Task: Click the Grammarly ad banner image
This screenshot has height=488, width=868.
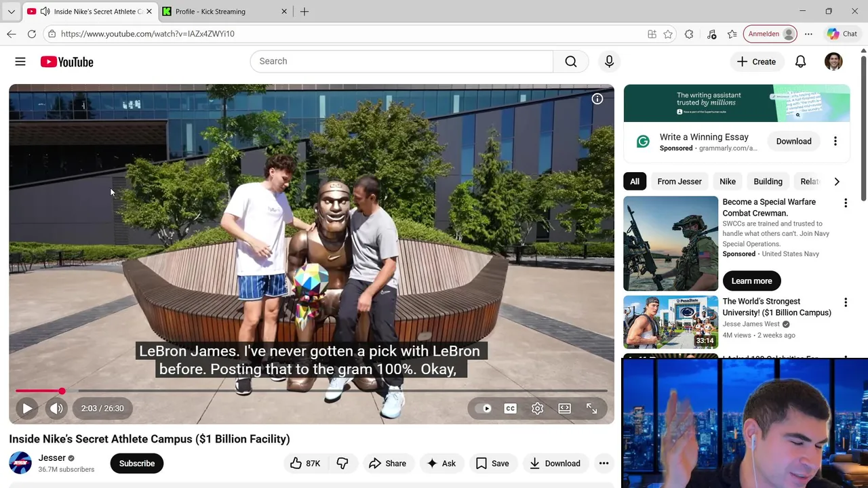Action: coord(736,103)
